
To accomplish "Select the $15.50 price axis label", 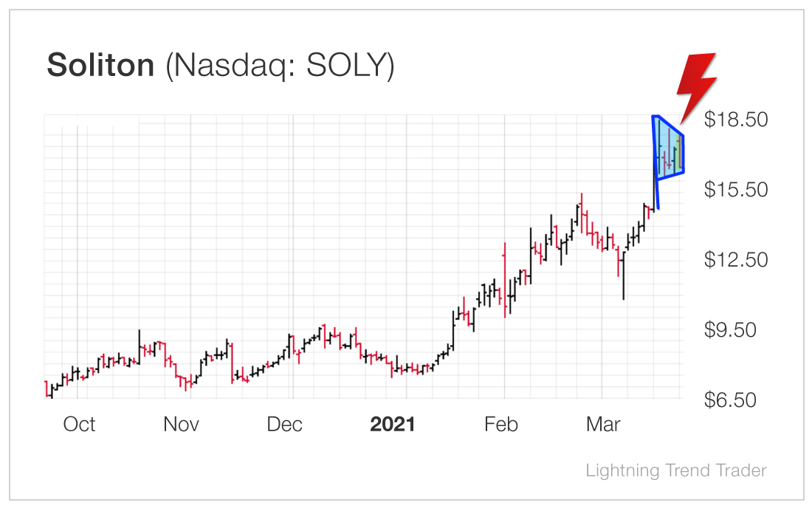I will coord(736,190).
